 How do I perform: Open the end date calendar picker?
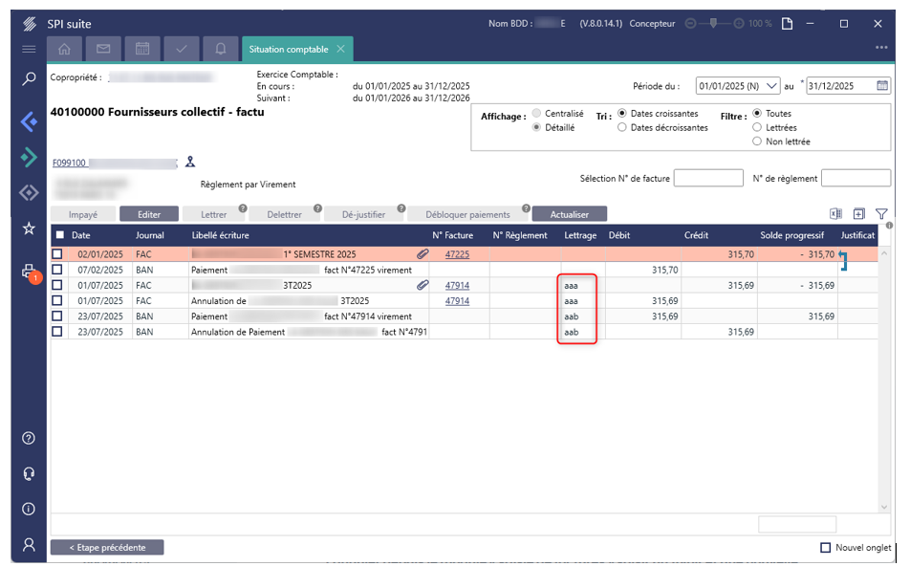pos(882,86)
